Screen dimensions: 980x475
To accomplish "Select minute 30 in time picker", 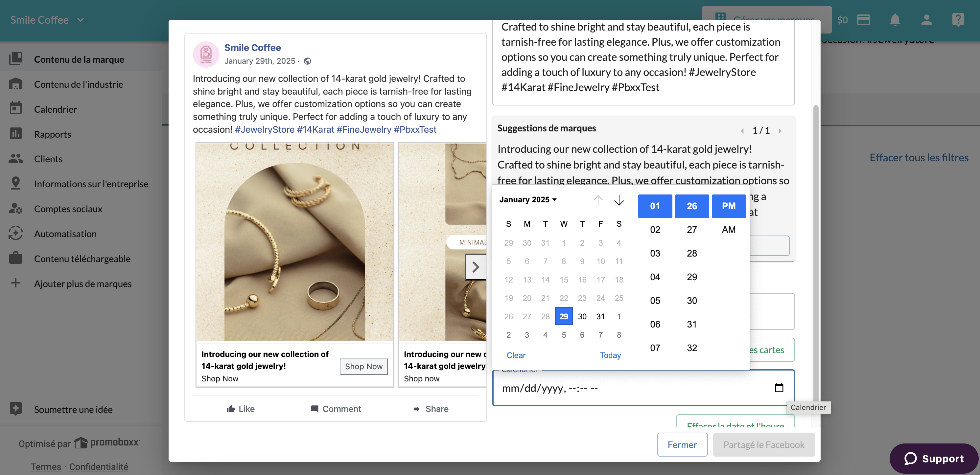I will 692,301.
